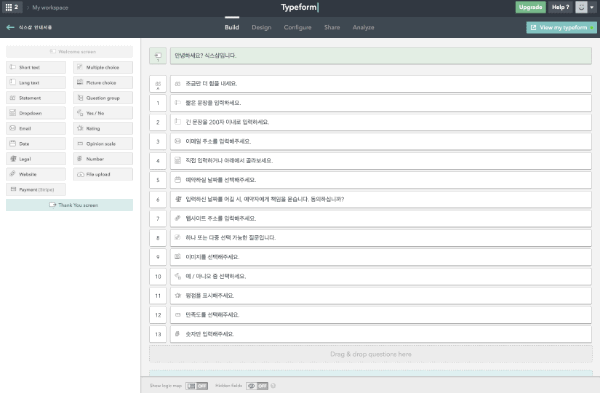The height and width of the screenshot is (393, 600).
Task: Add a Rating question
Action: pos(103,129)
